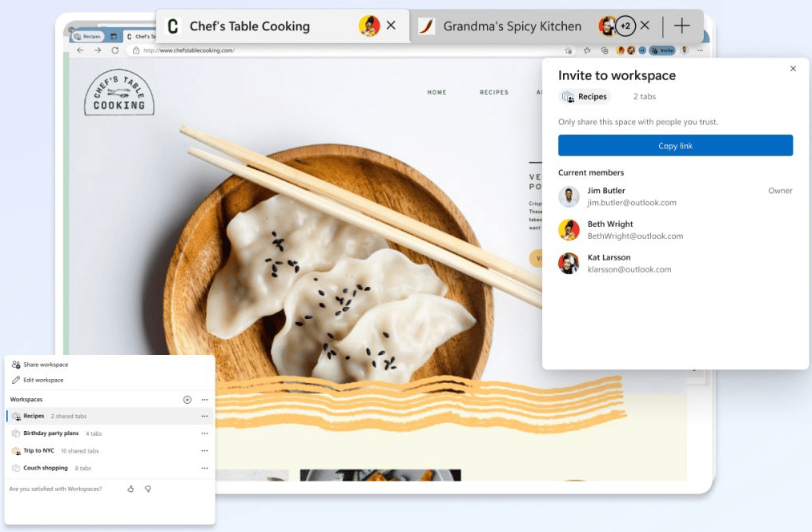Select Couch shopping workspace

110,468
